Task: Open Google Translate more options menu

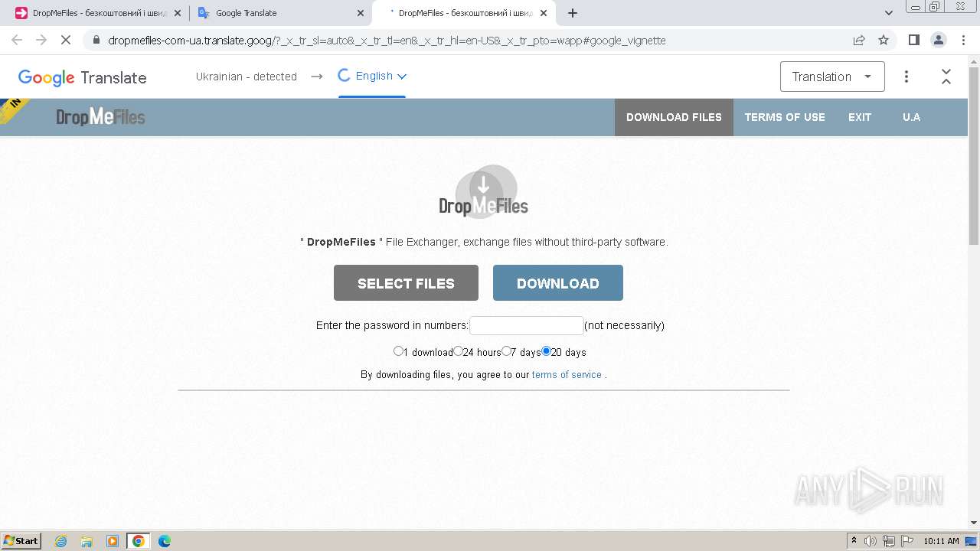Action: [x=906, y=77]
